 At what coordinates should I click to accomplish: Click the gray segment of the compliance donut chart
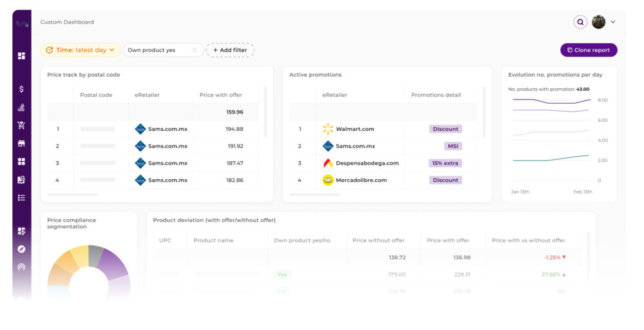pyautogui.click(x=95, y=255)
